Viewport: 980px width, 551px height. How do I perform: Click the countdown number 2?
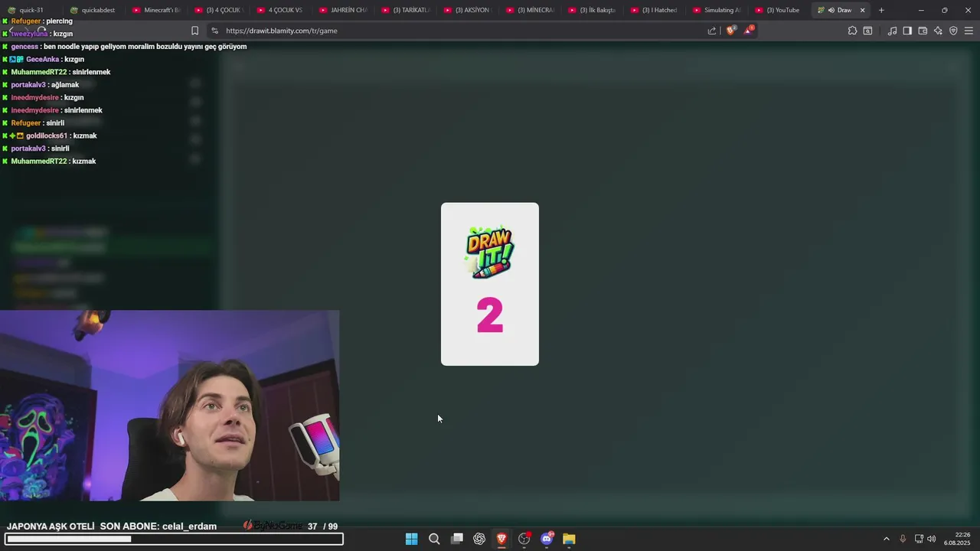[x=490, y=315]
